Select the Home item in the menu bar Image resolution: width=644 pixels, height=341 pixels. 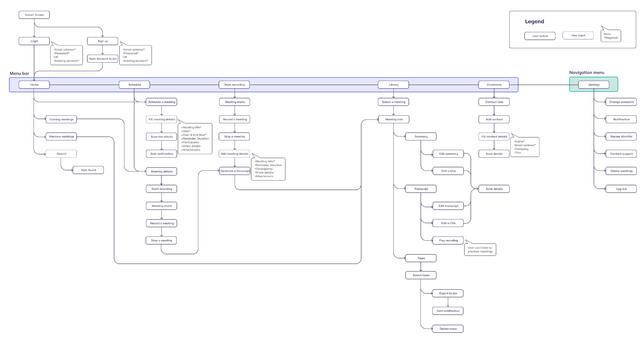tap(34, 85)
